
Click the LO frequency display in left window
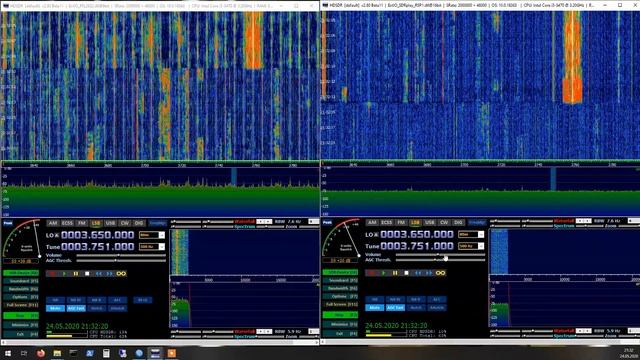click(98, 235)
